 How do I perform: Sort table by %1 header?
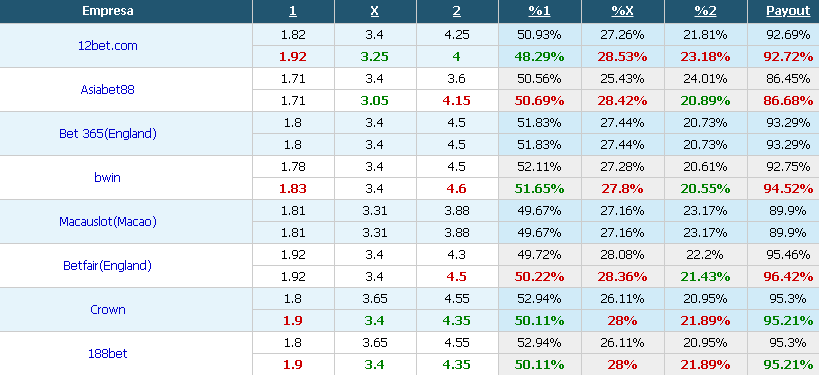(x=539, y=11)
